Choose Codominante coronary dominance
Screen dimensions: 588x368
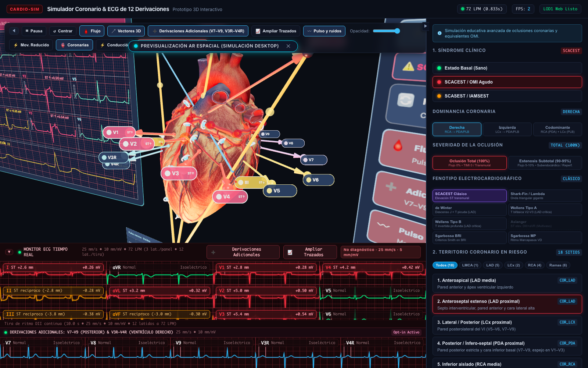557,130
